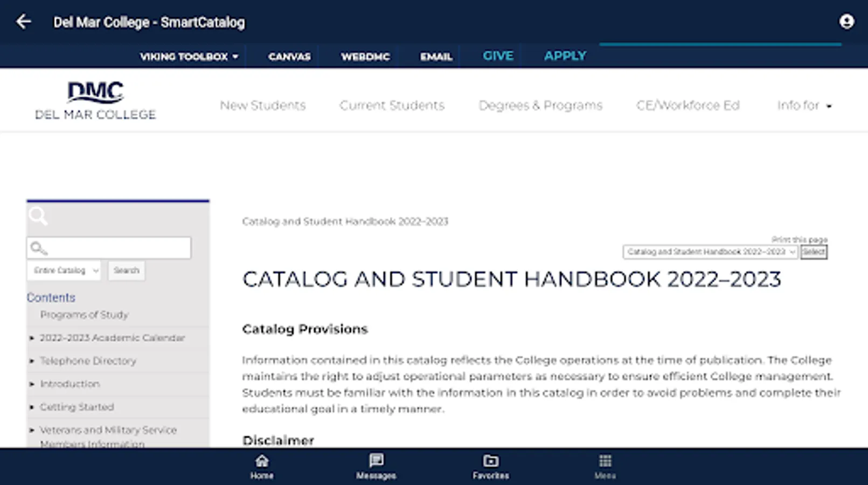
Task: Open CE/Workforce Ed menu item
Action: click(x=688, y=106)
